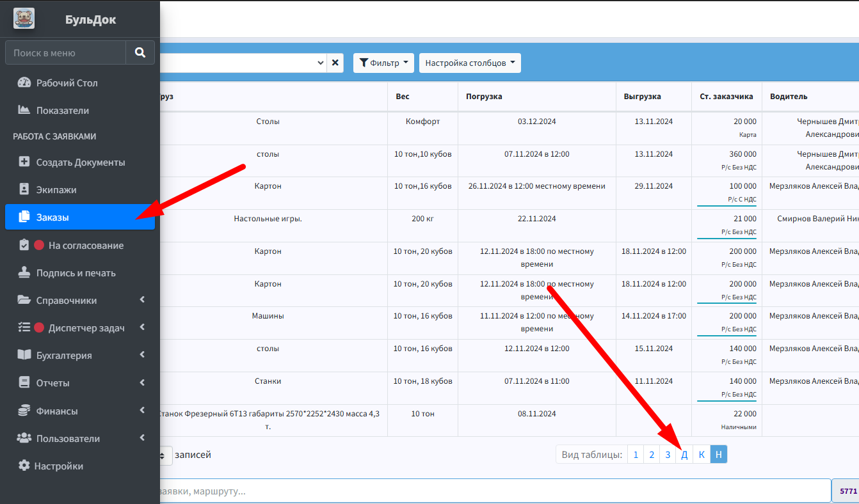Clear the selection with X button
This screenshot has width=859, height=504.
click(x=335, y=63)
